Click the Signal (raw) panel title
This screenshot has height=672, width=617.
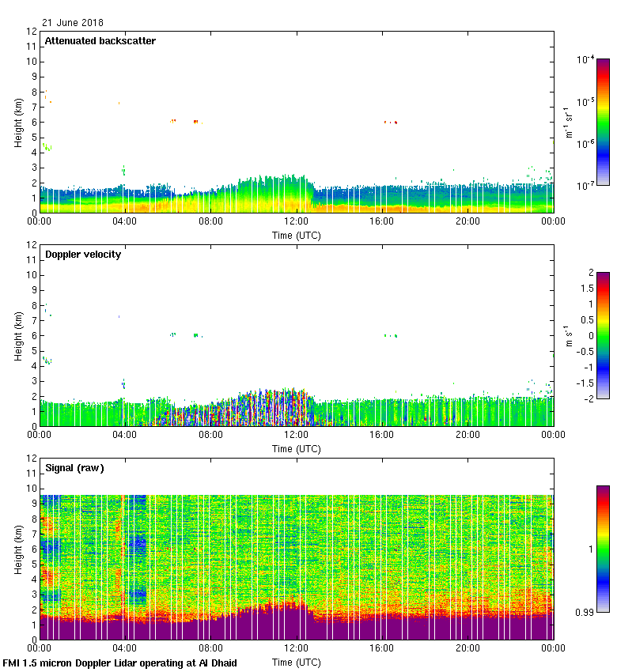74,468
